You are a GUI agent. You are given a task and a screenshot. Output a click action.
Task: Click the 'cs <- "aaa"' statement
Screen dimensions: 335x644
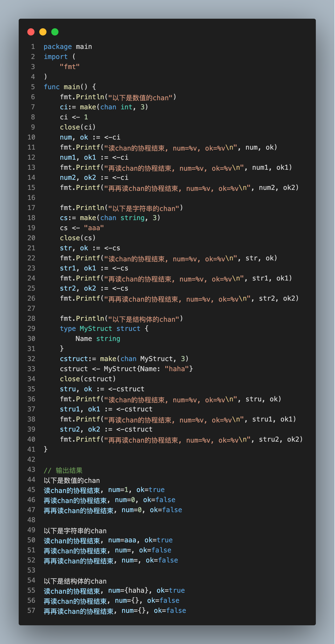pyautogui.click(x=82, y=228)
